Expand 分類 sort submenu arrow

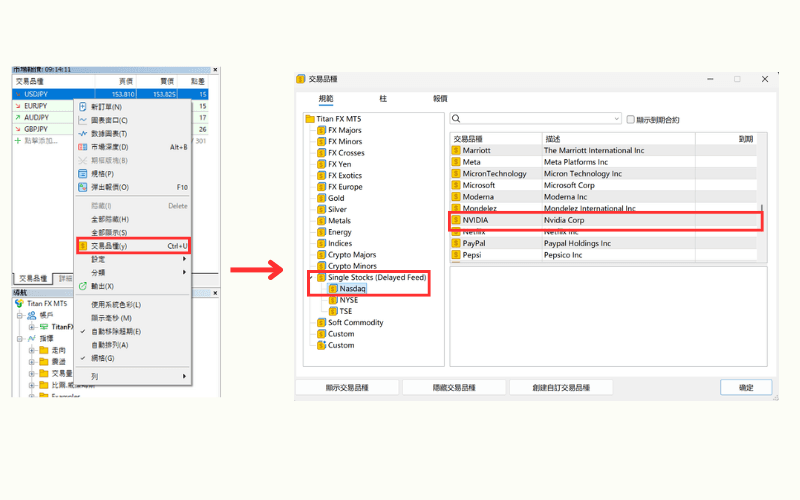click(184, 272)
